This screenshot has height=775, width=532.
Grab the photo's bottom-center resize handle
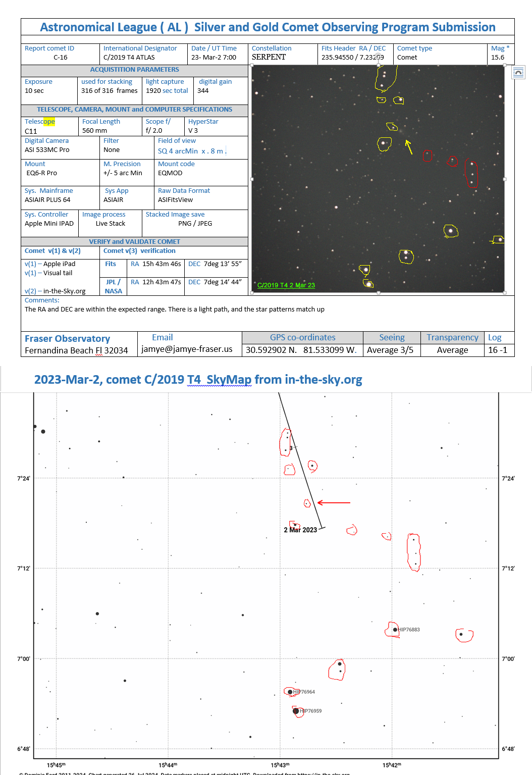pos(379,292)
